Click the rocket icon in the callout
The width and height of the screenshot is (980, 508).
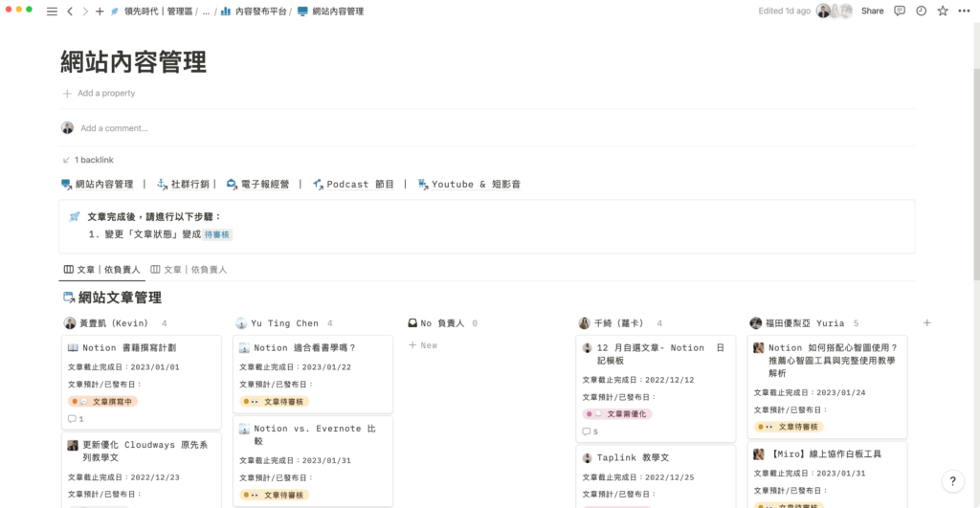(x=75, y=217)
